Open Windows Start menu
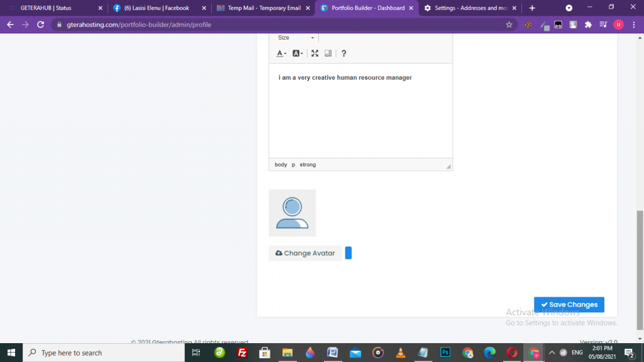The image size is (644, 362). coord(11,353)
